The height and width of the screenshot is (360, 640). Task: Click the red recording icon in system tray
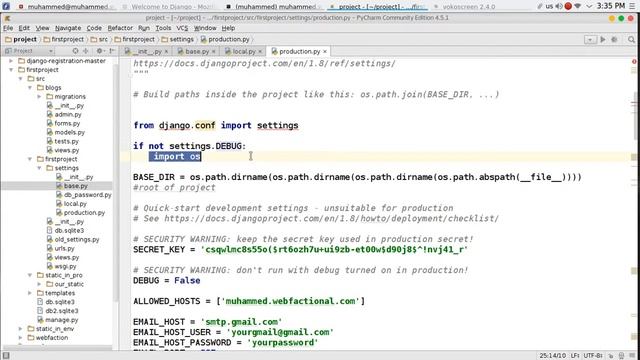coord(568,6)
